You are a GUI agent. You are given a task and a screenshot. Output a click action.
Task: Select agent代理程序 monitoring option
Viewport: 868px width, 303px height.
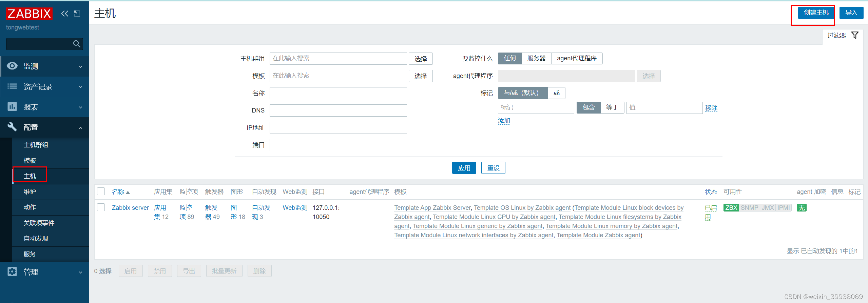(577, 58)
